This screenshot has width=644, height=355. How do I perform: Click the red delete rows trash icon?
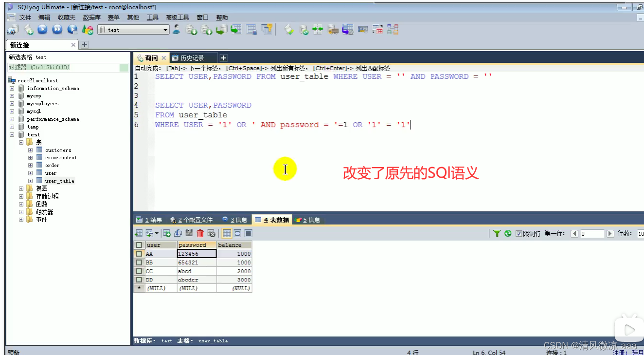200,233
